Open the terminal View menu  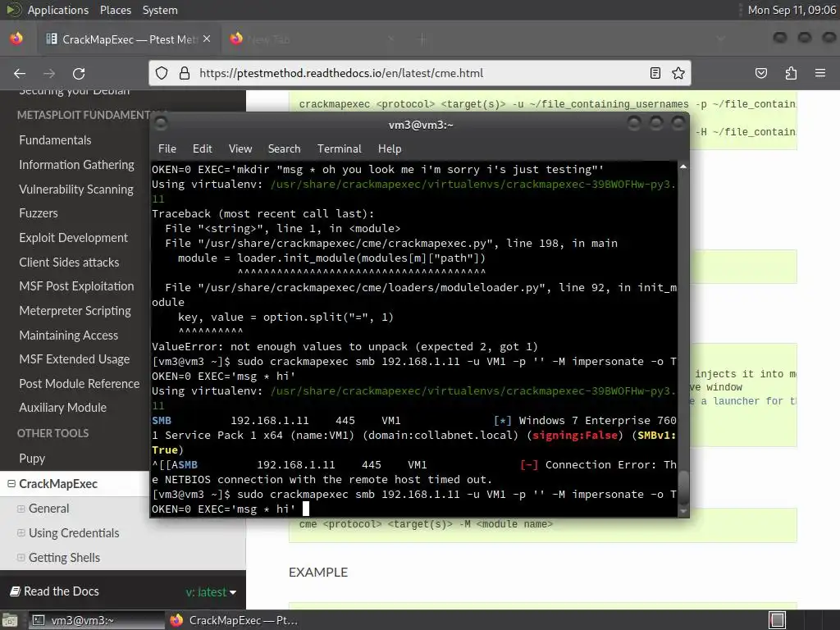click(x=240, y=148)
